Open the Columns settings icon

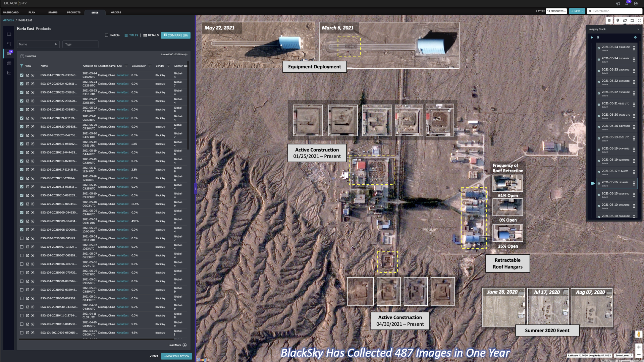point(22,56)
